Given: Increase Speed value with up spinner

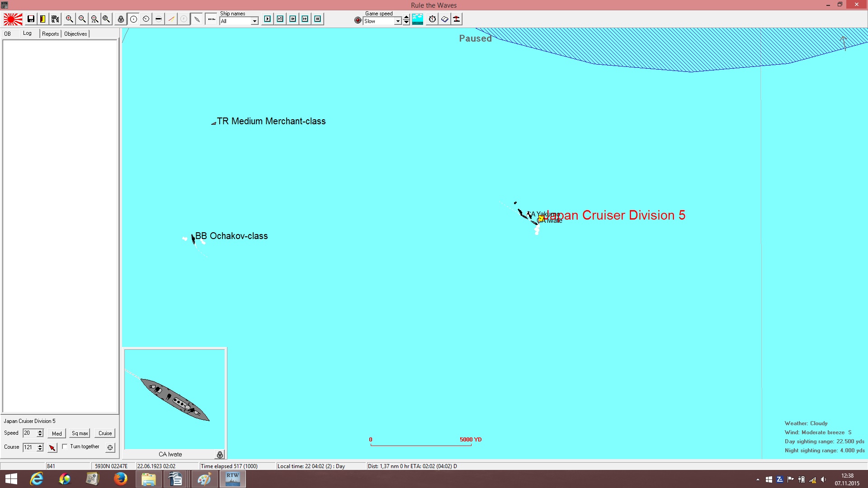Looking at the screenshot, I should click(40, 431).
